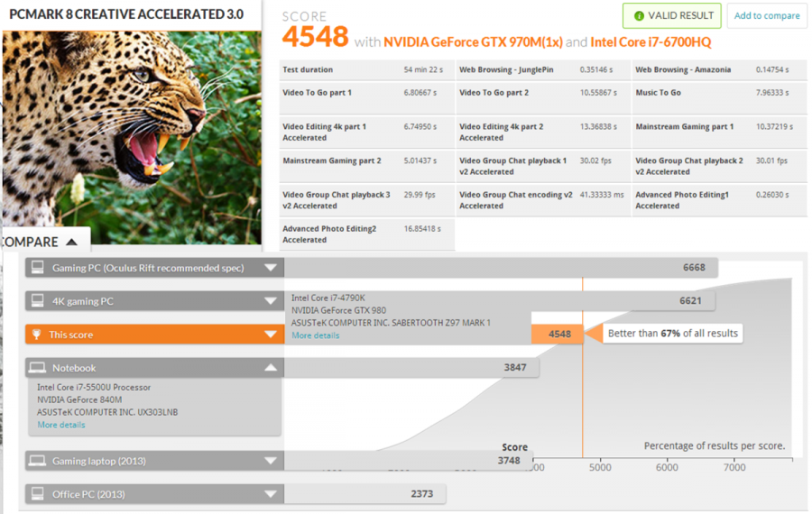The height and width of the screenshot is (514, 812).
Task: Click 'Video Group Chat playback 1 v2 Accelerated'
Action: pos(512,166)
